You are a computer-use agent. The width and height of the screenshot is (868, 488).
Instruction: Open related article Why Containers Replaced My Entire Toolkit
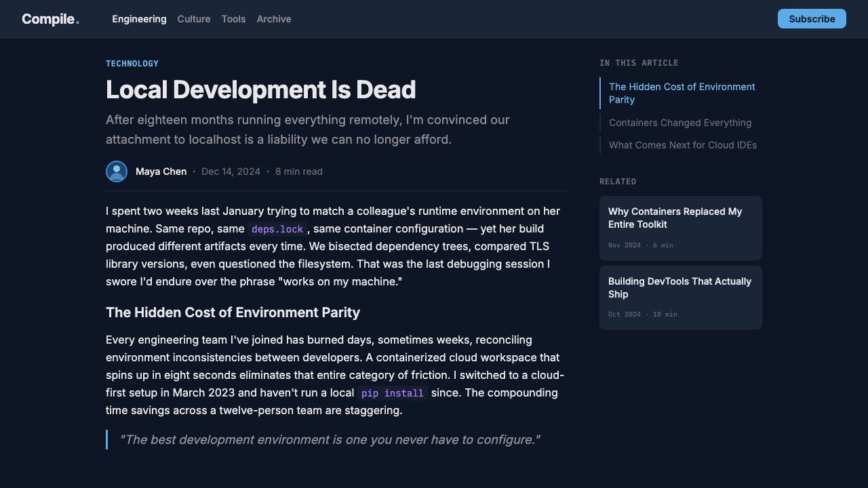[x=681, y=228]
